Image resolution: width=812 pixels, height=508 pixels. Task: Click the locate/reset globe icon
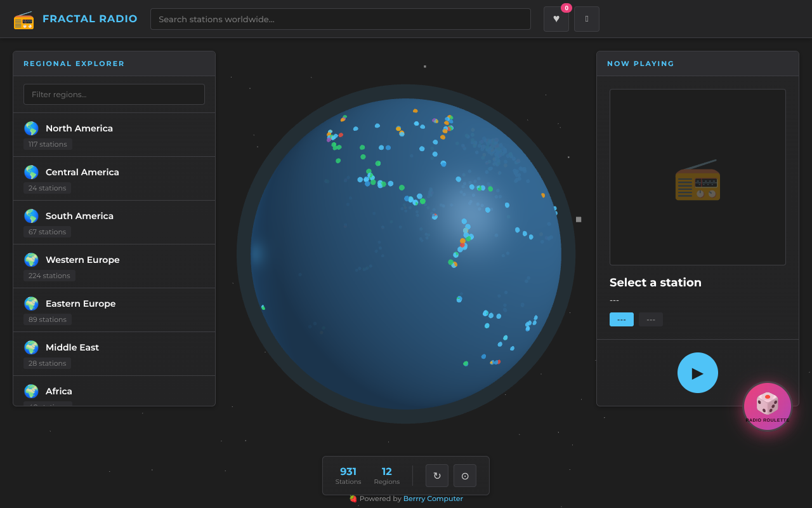464,476
